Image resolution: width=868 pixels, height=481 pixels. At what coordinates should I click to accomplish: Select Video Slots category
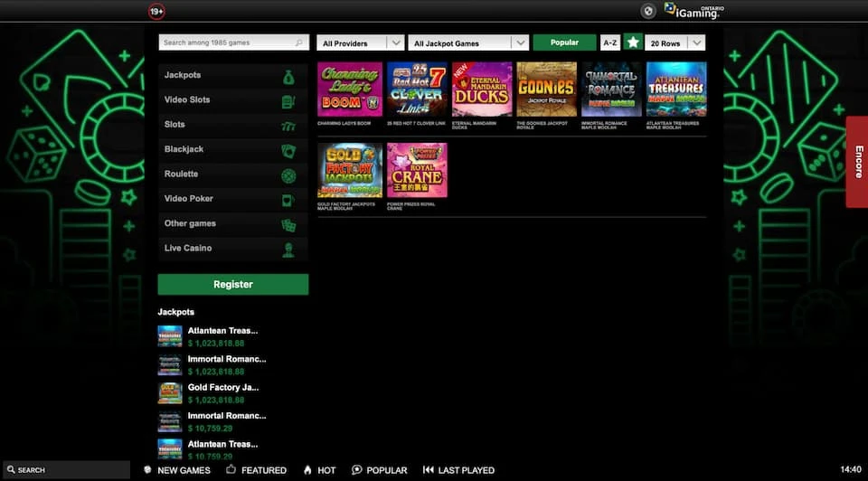click(233, 100)
